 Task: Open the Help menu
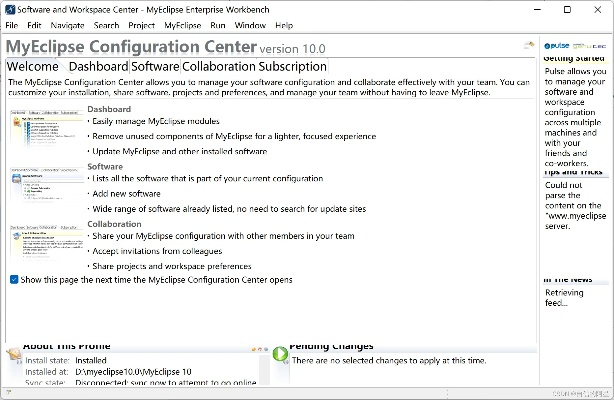coord(284,24)
